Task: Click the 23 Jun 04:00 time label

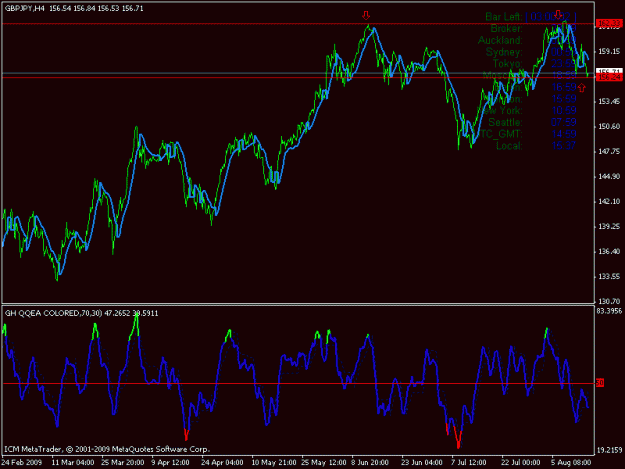Action: pos(421,462)
